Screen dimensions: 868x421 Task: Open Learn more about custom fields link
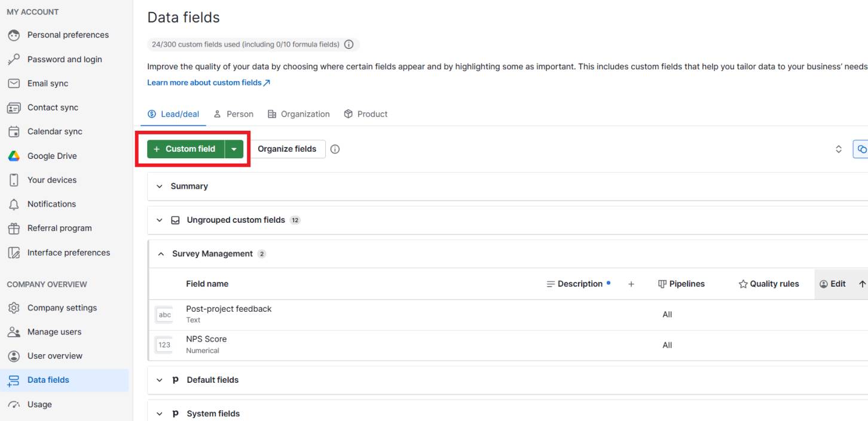pyautogui.click(x=208, y=83)
